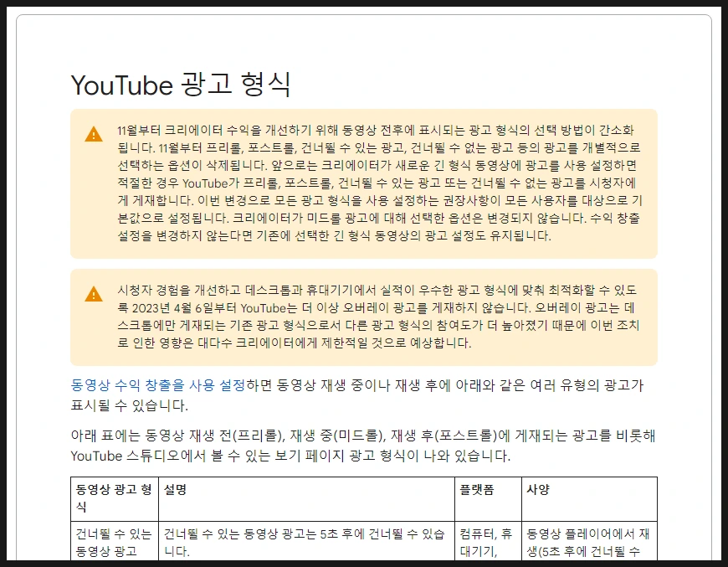Click the first orange warning notice box

coord(364,186)
